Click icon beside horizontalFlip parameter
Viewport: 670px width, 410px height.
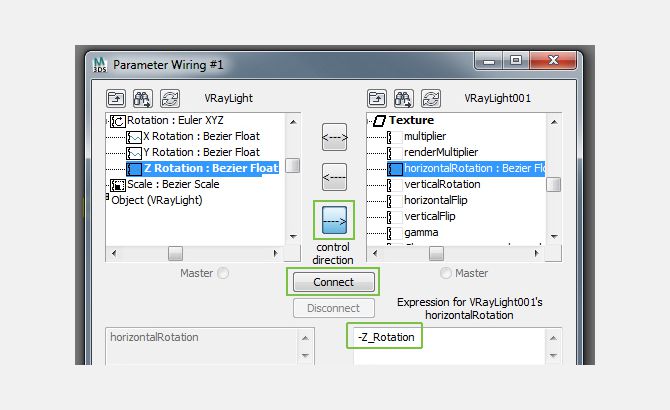395,201
